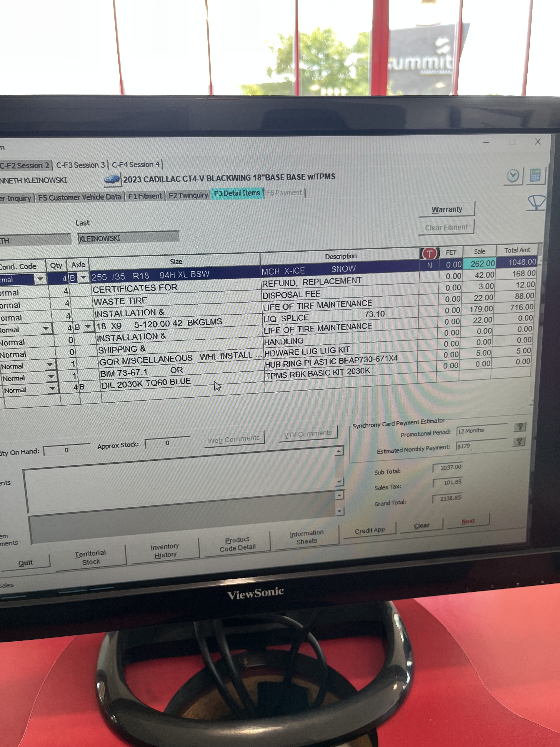Click the Clear button
Image resolution: width=560 pixels, height=747 pixels.
click(421, 525)
